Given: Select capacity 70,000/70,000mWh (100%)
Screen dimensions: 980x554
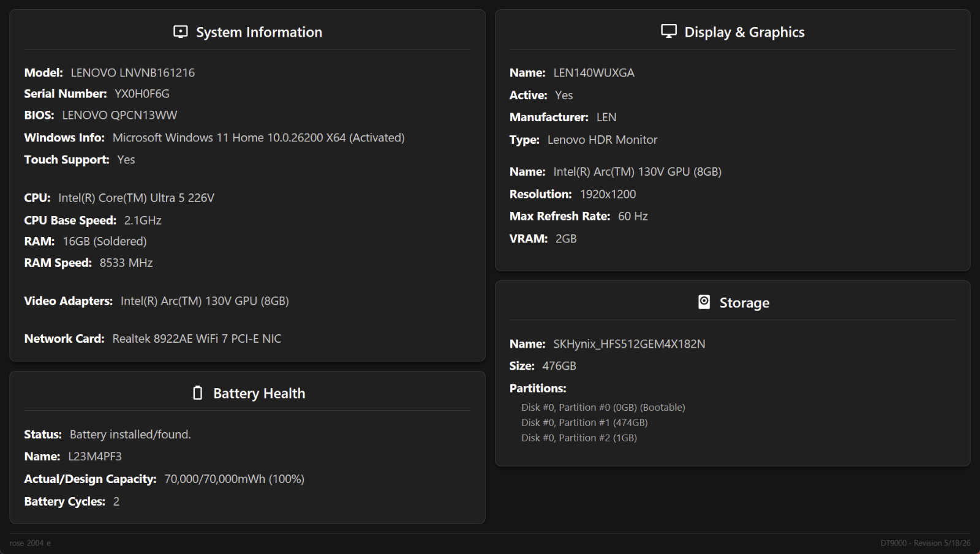Looking at the screenshot, I should point(235,479).
